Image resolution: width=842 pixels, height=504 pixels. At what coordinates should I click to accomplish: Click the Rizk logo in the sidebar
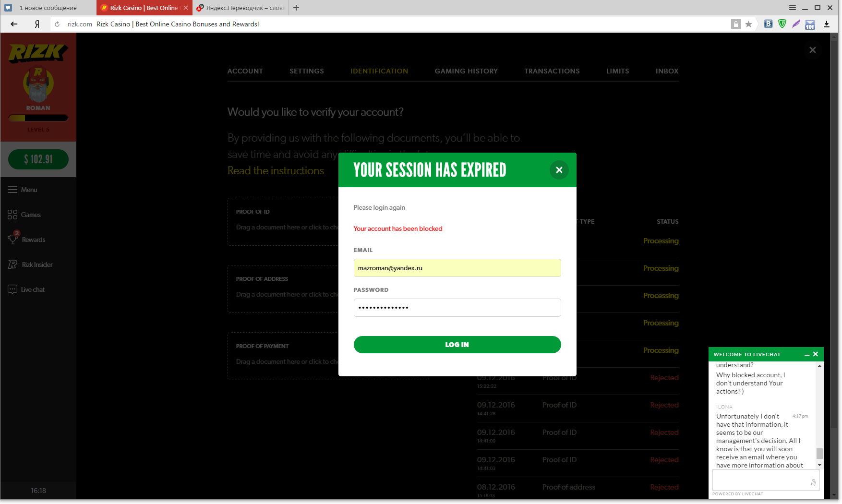(x=38, y=52)
